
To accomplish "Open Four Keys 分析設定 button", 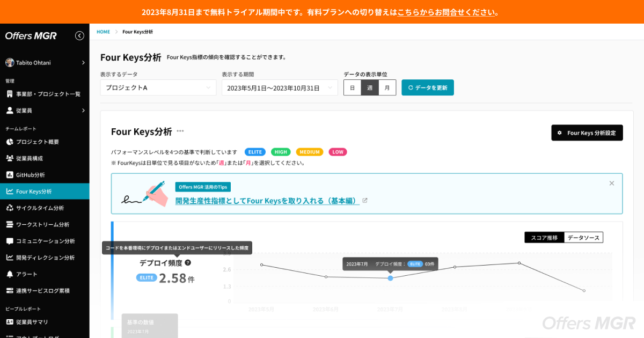I will (587, 133).
